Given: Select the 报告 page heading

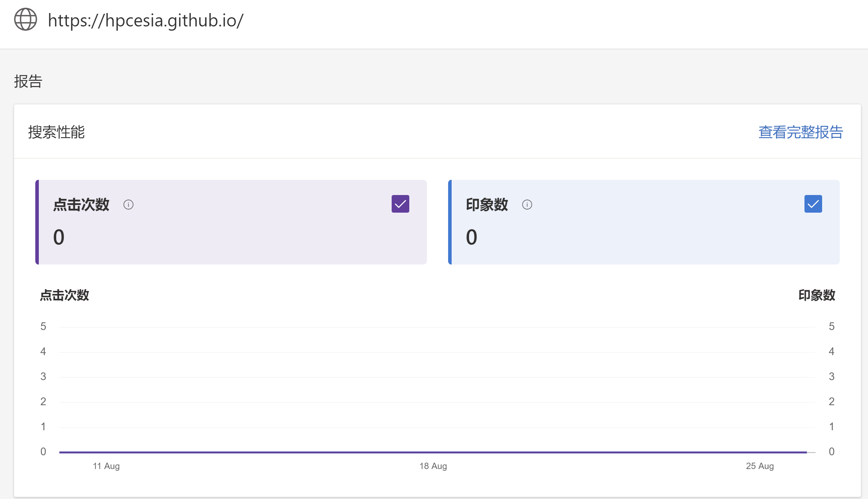Looking at the screenshot, I should pos(28,81).
